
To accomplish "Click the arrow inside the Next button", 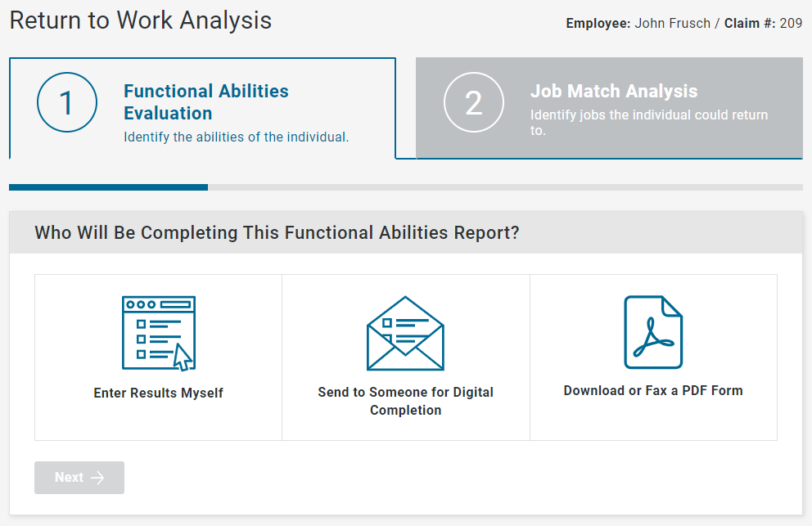I will click(x=97, y=478).
